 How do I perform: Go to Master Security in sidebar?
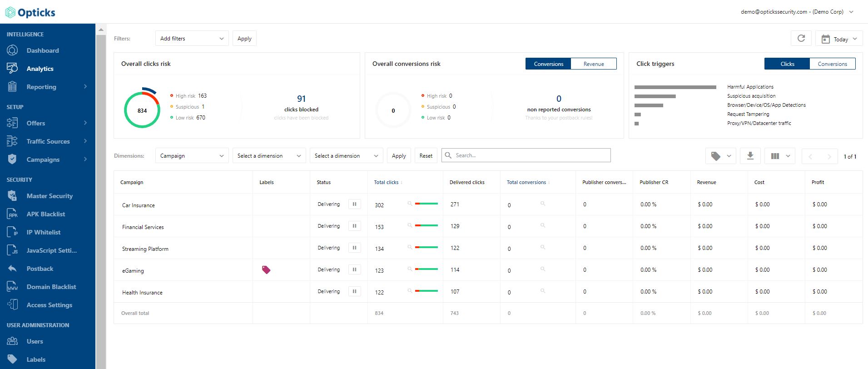pyautogui.click(x=50, y=196)
